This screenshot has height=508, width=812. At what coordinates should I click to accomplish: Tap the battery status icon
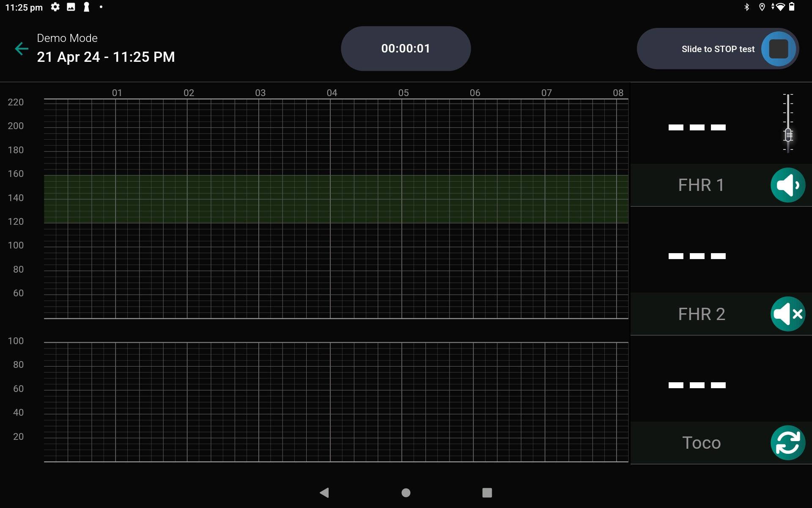tap(792, 7)
